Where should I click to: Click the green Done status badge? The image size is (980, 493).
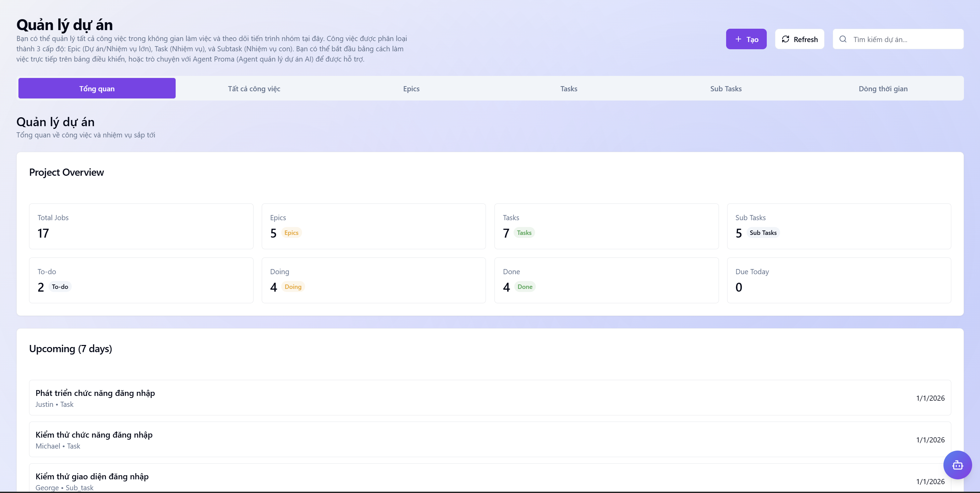(x=525, y=287)
